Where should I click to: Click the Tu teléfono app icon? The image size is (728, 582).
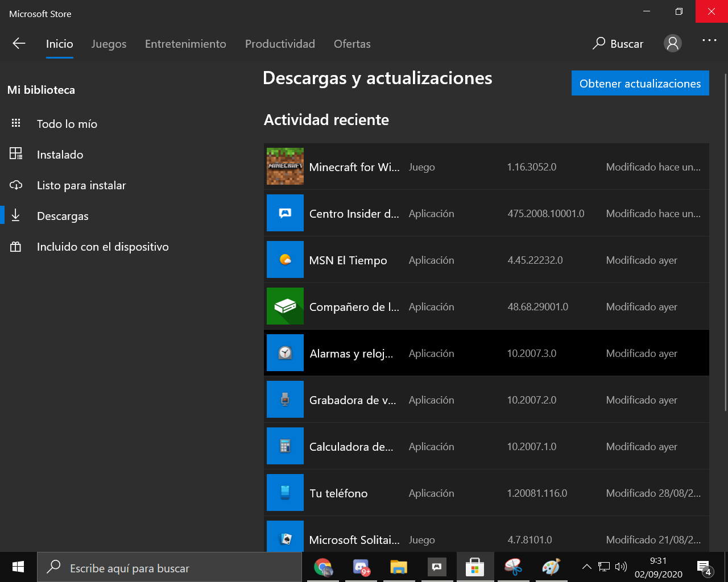[x=285, y=493]
